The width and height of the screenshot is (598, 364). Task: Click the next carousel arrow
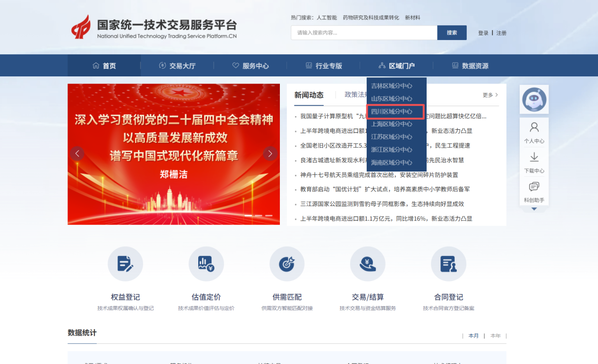click(x=270, y=154)
